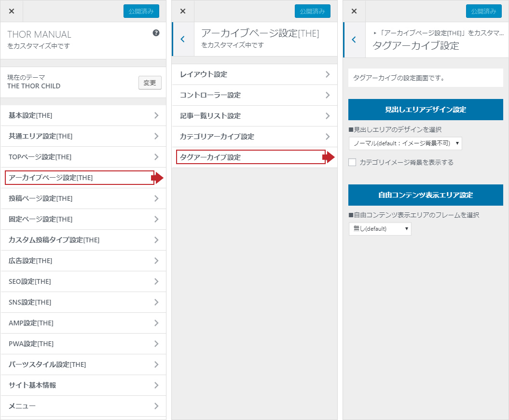Click 変更 button to change theme
Viewport: 509px width, 420px height.
pyautogui.click(x=150, y=83)
